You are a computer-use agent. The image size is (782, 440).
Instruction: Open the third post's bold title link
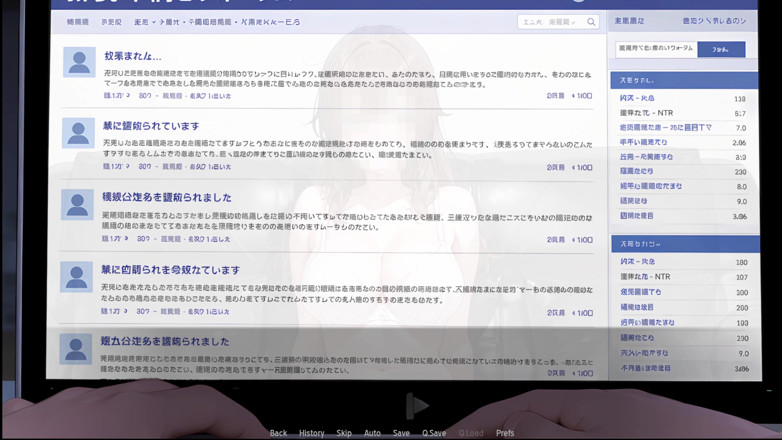pyautogui.click(x=167, y=197)
